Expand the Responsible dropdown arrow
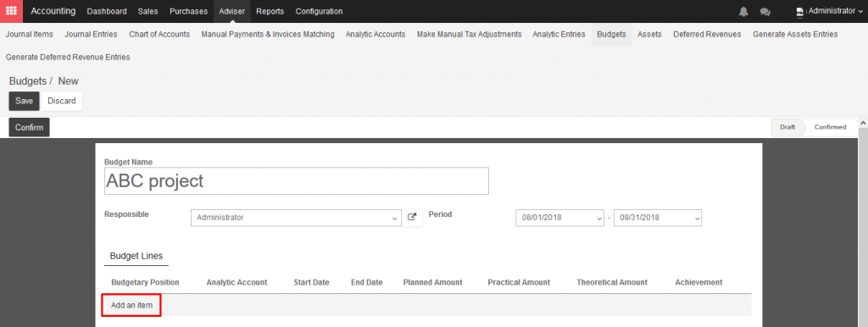The image size is (868, 327). tap(395, 218)
